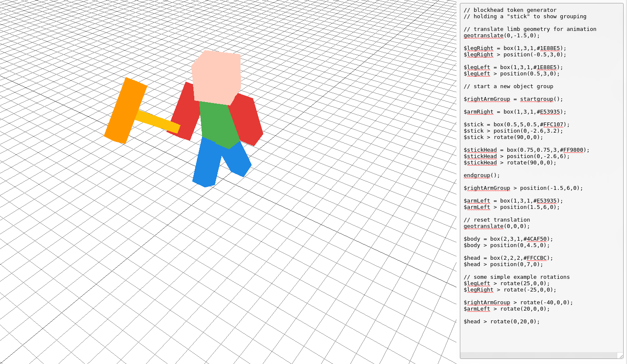
Task: Click the comment '// holding a "stick" to show grouping'
Action: tap(525, 17)
